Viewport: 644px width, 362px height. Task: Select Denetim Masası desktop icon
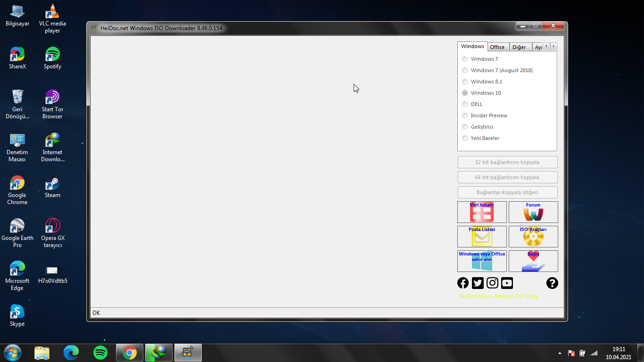click(x=17, y=148)
